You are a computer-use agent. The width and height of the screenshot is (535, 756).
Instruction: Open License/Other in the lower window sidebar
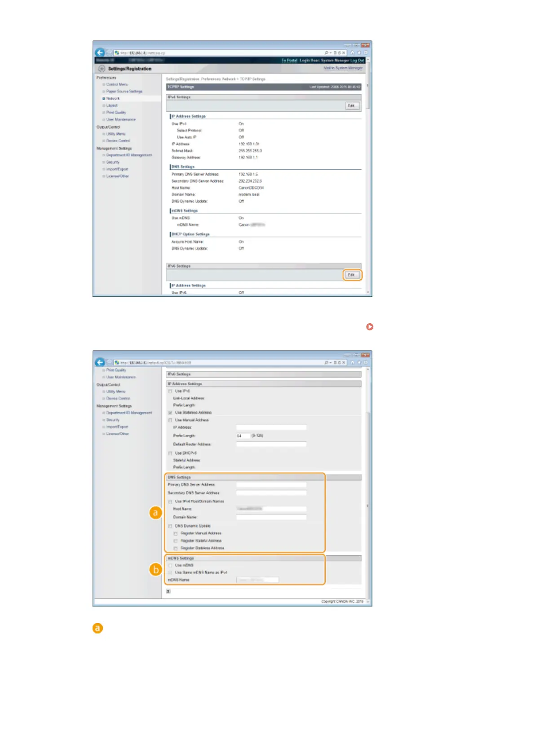pos(117,434)
